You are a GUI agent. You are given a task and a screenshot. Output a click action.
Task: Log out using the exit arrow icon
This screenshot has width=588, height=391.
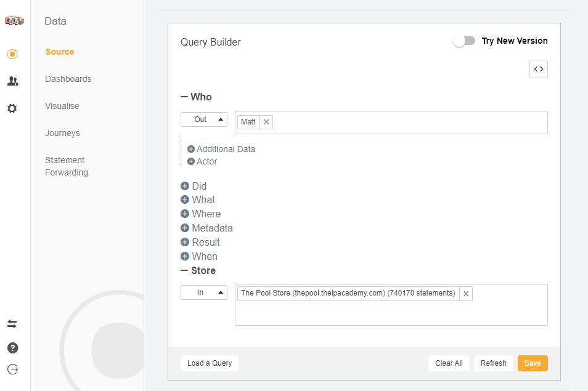click(x=12, y=369)
